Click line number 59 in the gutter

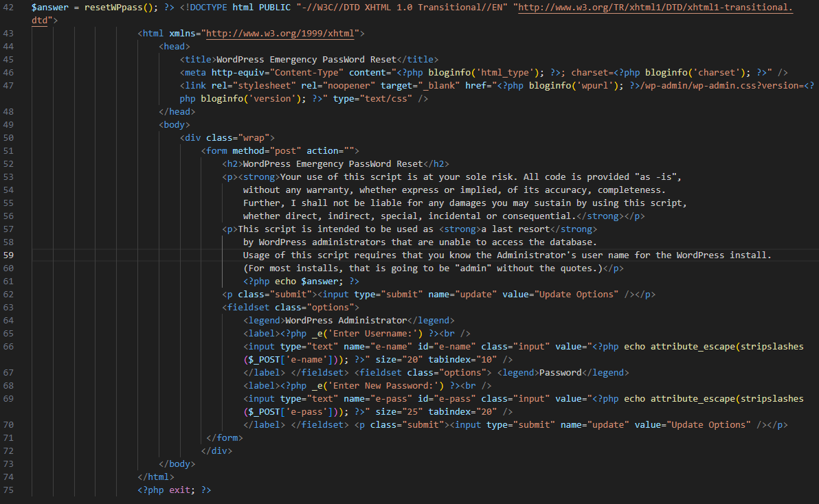8,255
